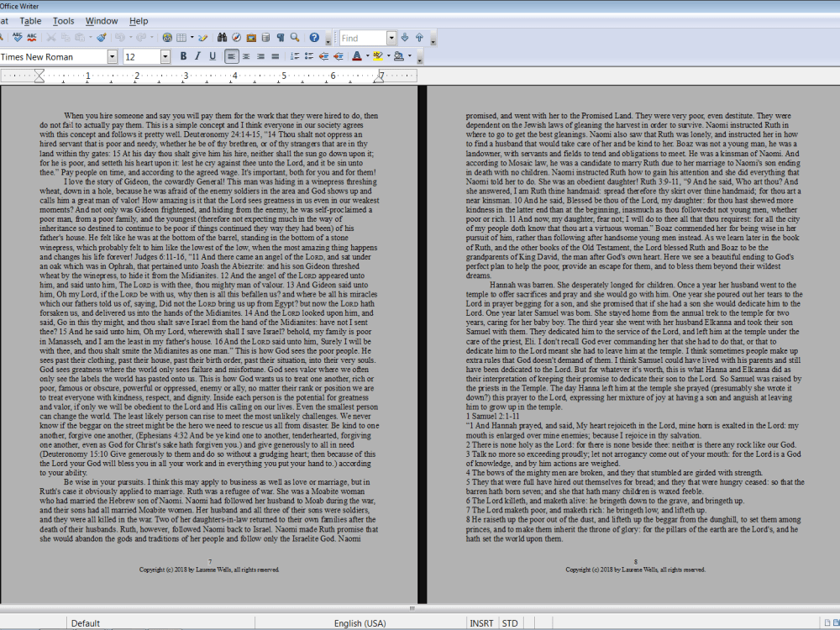Click the Cut scissors icon
Screen dimensions: 840x630
point(51,38)
